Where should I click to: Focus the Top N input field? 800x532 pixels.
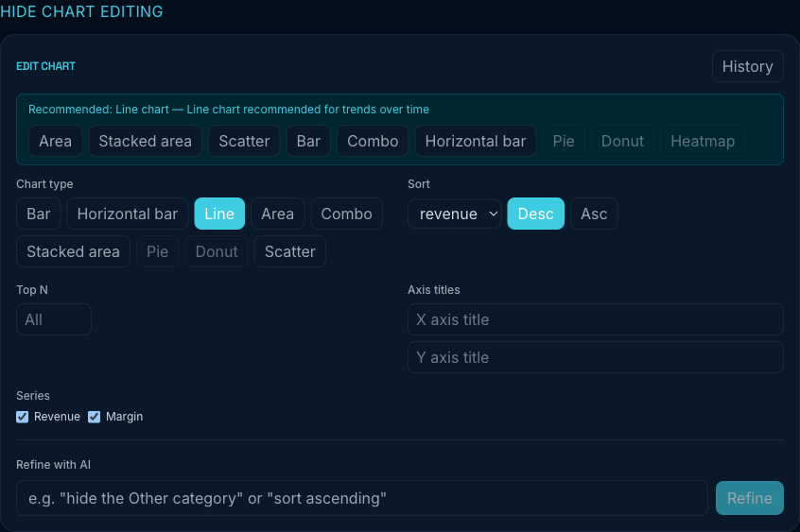pyautogui.click(x=54, y=319)
